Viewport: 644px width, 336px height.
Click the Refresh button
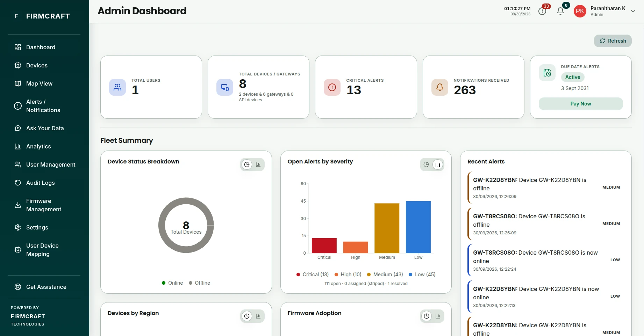point(613,41)
